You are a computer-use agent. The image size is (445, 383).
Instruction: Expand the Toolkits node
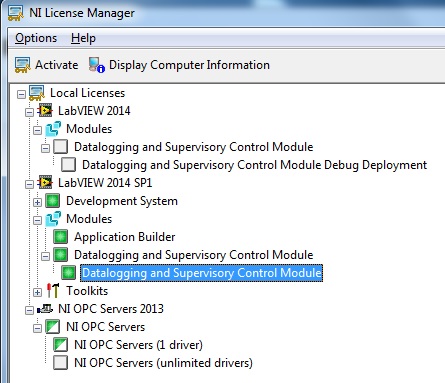37,292
